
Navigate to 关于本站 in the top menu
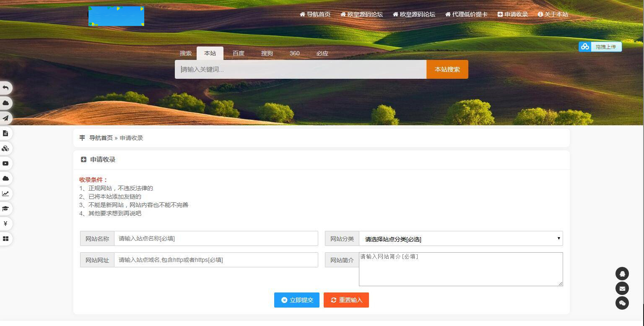coord(553,14)
